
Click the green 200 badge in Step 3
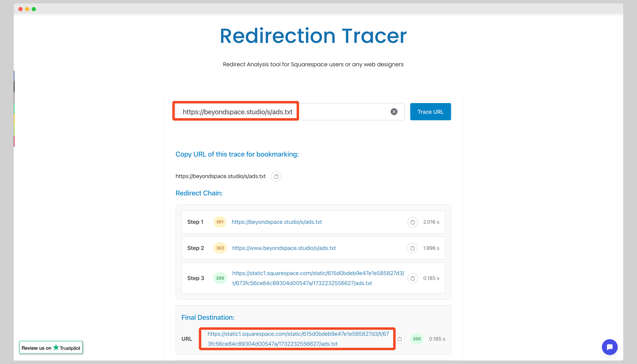[x=220, y=278]
